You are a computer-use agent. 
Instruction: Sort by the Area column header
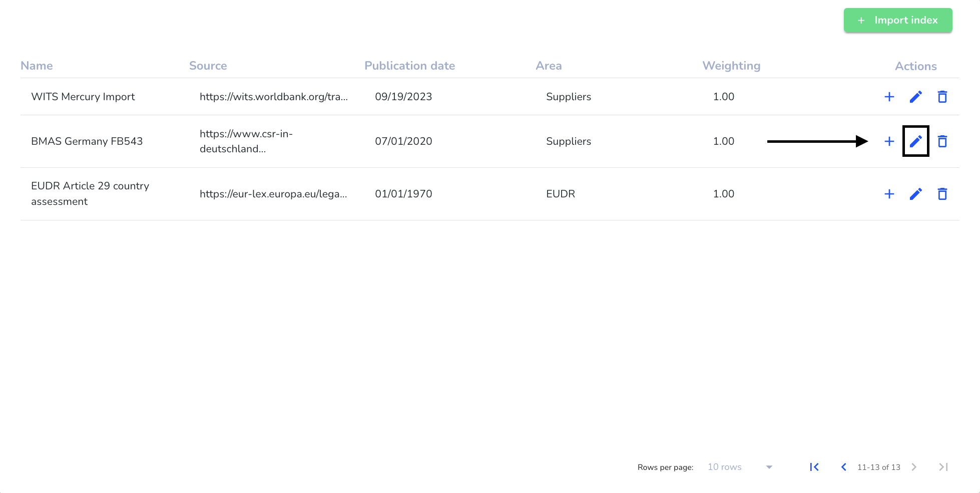(549, 66)
